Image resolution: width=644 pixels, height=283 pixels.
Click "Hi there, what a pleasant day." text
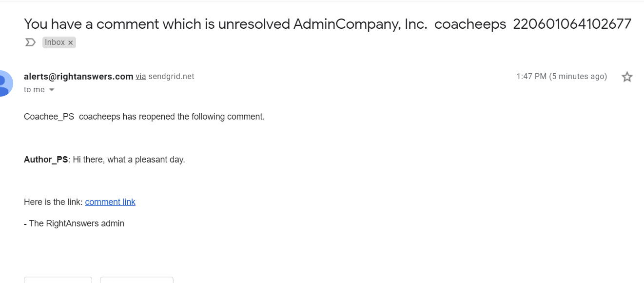pos(129,160)
